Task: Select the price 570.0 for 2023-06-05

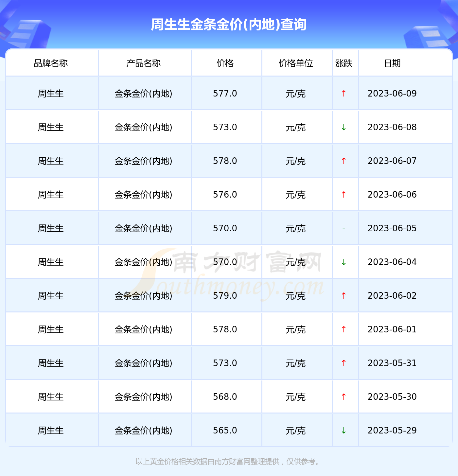Action: [x=225, y=228]
